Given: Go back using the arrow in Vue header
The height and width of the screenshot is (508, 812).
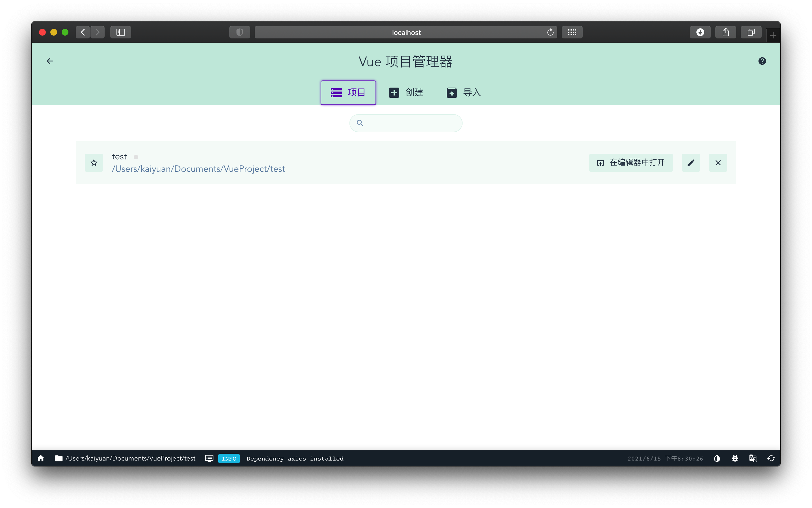Looking at the screenshot, I should pos(50,61).
